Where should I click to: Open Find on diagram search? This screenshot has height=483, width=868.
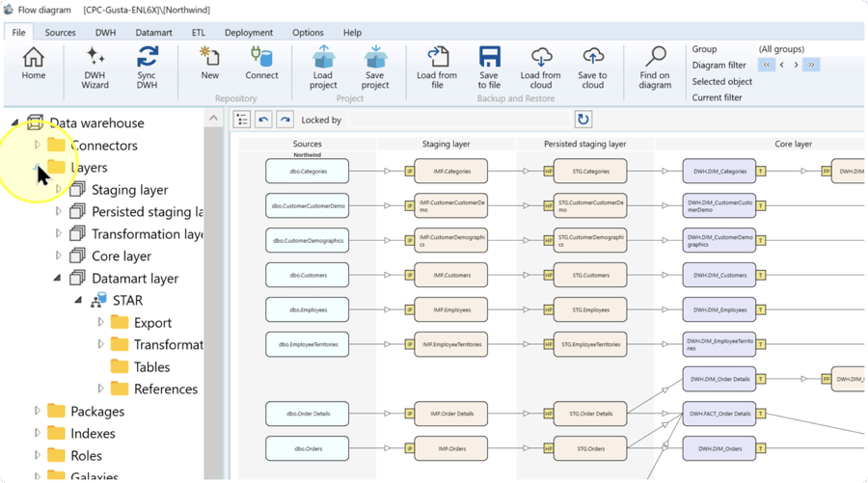point(655,67)
